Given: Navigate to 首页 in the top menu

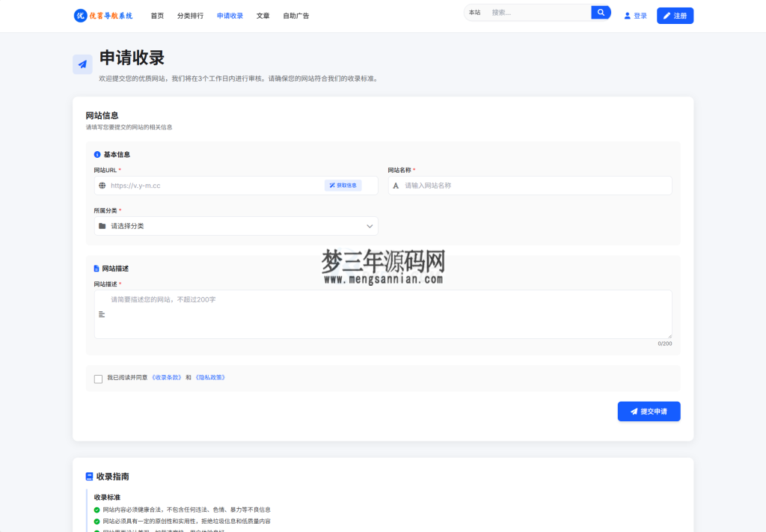Looking at the screenshot, I should (158, 15).
